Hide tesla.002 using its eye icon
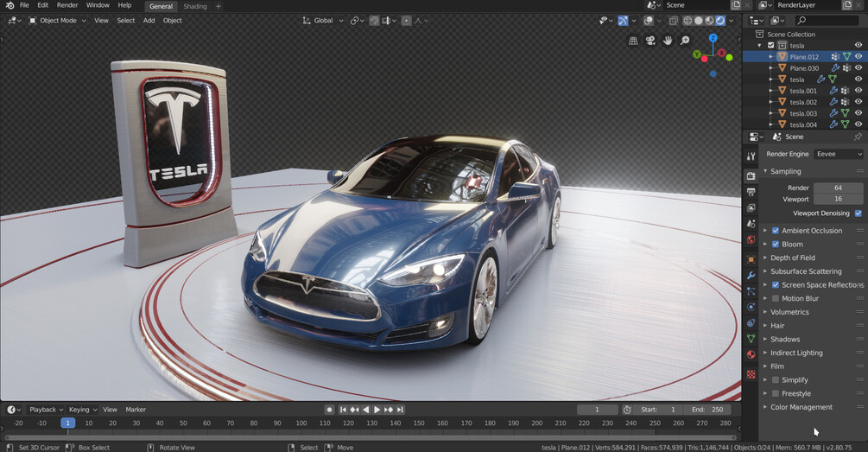This screenshot has width=868, height=452. [x=858, y=102]
